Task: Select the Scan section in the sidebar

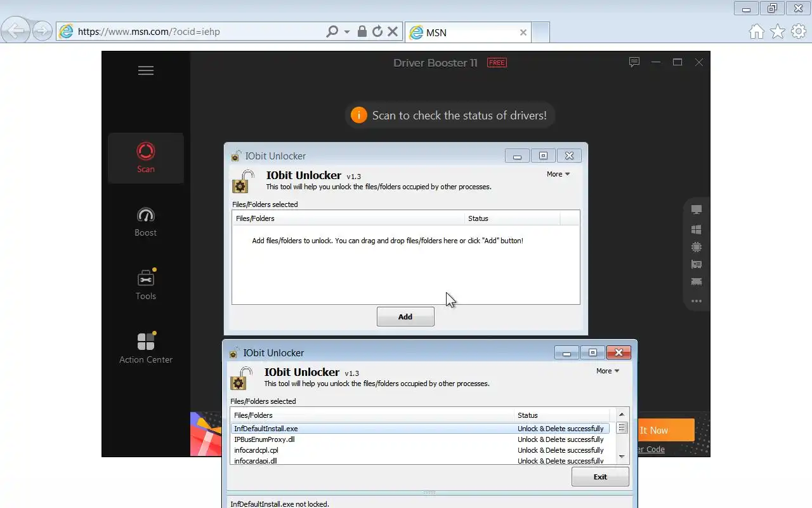Action: pos(146,158)
